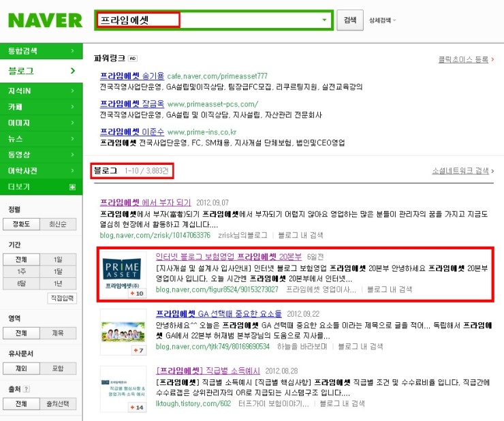Select 카페 category in sidebar

click(41, 107)
